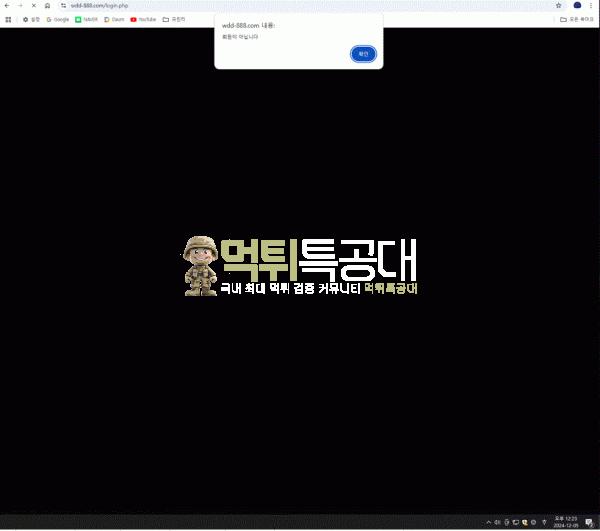Click the 먹튀특공대 large title text
Viewport: 600px width, 531px height.
(318, 259)
